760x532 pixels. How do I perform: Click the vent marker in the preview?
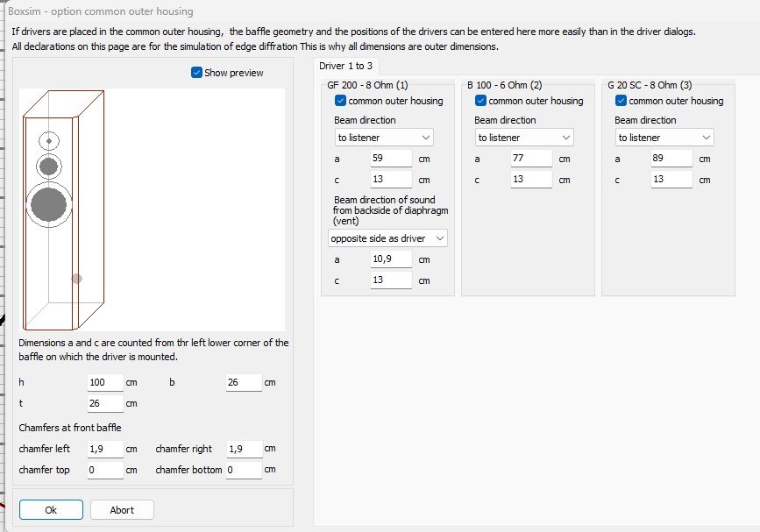click(76, 279)
